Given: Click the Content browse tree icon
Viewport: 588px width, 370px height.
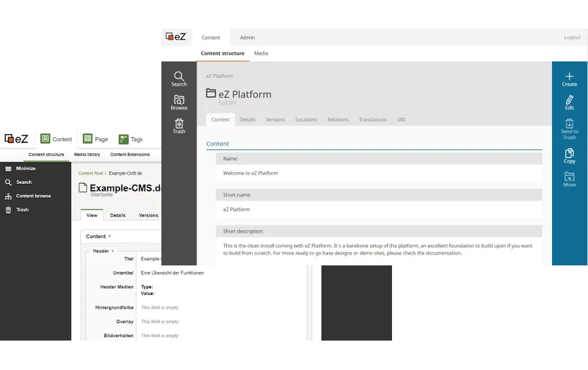Looking at the screenshot, I should pyautogui.click(x=8, y=196).
